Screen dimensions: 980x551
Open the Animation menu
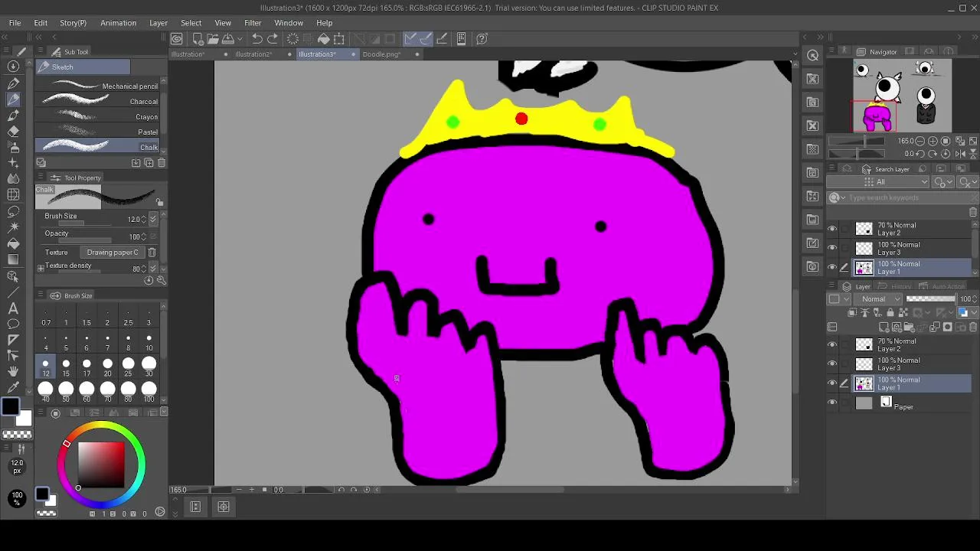point(118,23)
